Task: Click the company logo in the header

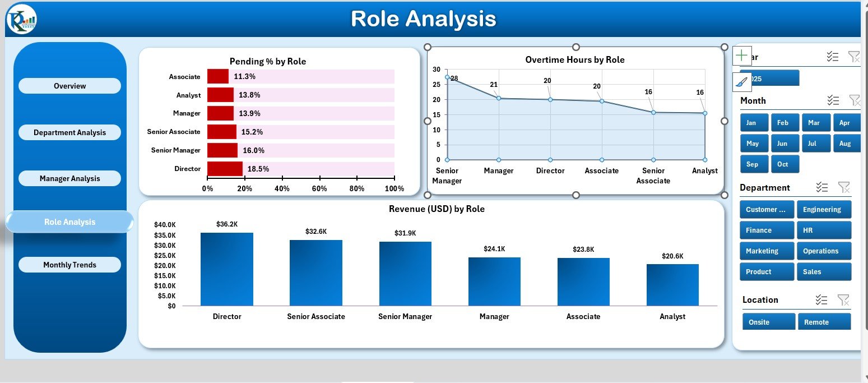Action: tap(21, 20)
